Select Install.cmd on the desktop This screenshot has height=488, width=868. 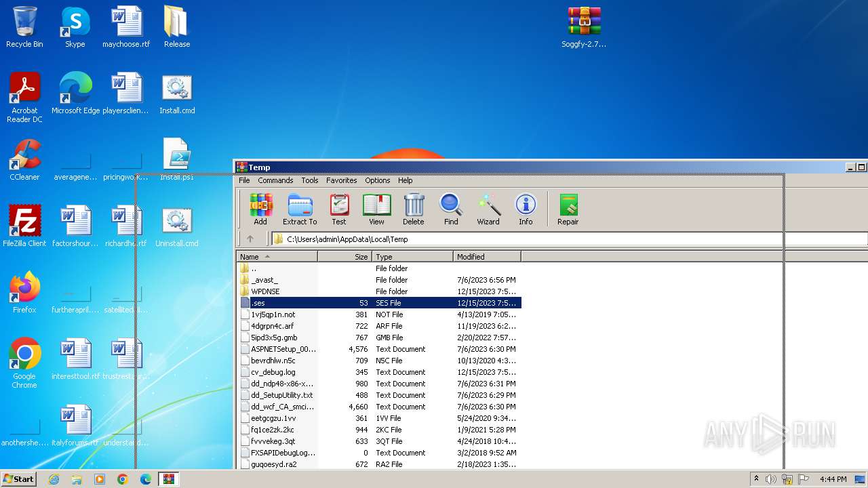click(x=177, y=94)
